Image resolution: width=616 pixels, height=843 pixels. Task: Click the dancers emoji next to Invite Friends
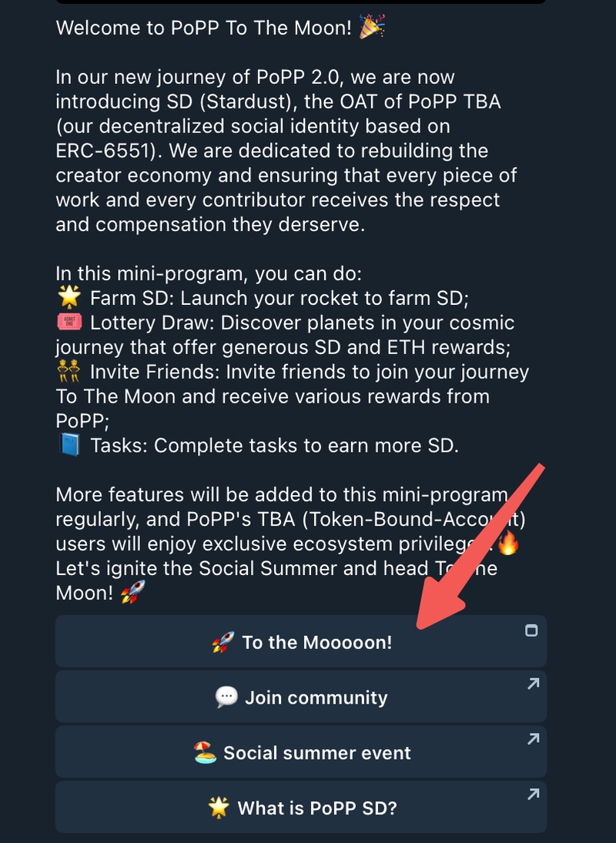click(68, 371)
